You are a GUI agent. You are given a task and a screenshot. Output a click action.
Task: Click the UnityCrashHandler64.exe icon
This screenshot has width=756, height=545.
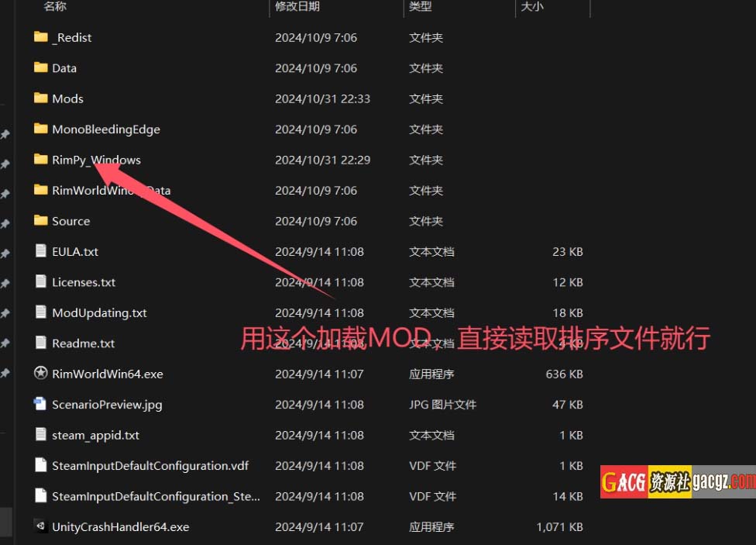(x=41, y=526)
